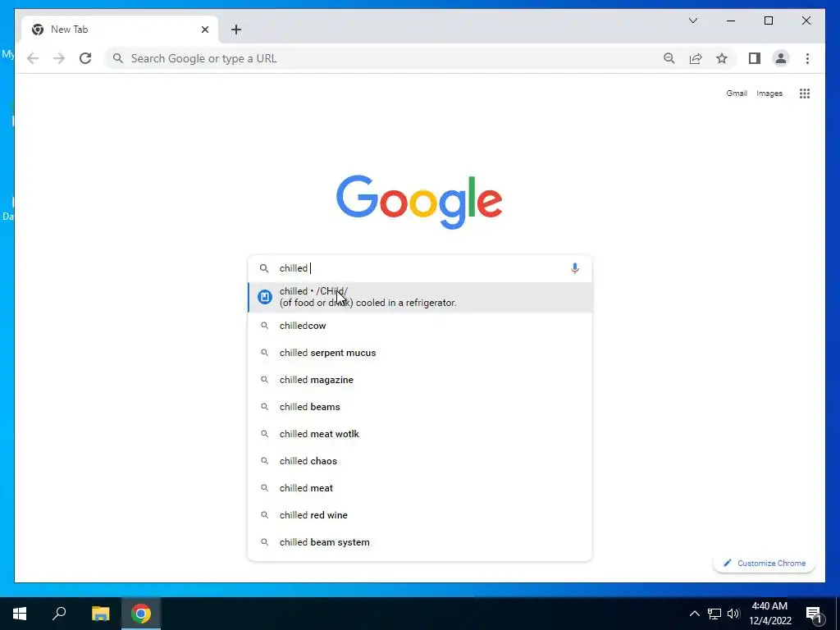Select the chilled chaos suggestion
Screen dimensions: 840x630
click(419, 461)
